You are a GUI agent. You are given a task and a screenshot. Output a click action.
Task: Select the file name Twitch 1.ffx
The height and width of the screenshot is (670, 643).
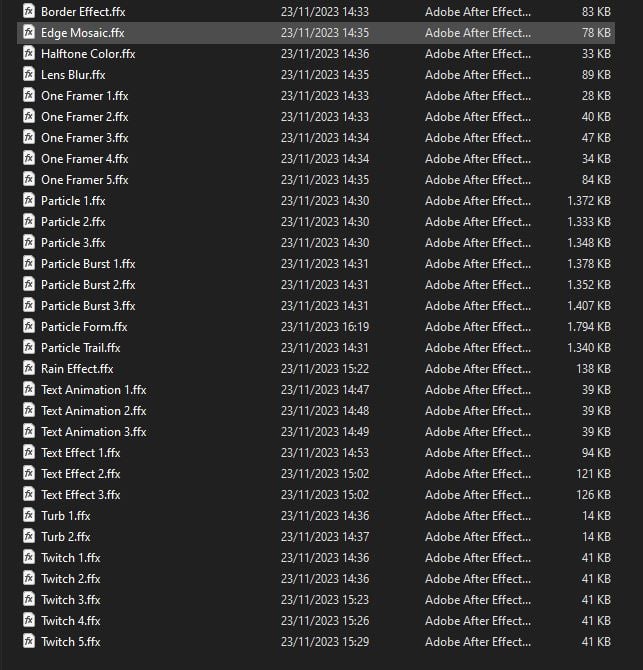(71, 558)
